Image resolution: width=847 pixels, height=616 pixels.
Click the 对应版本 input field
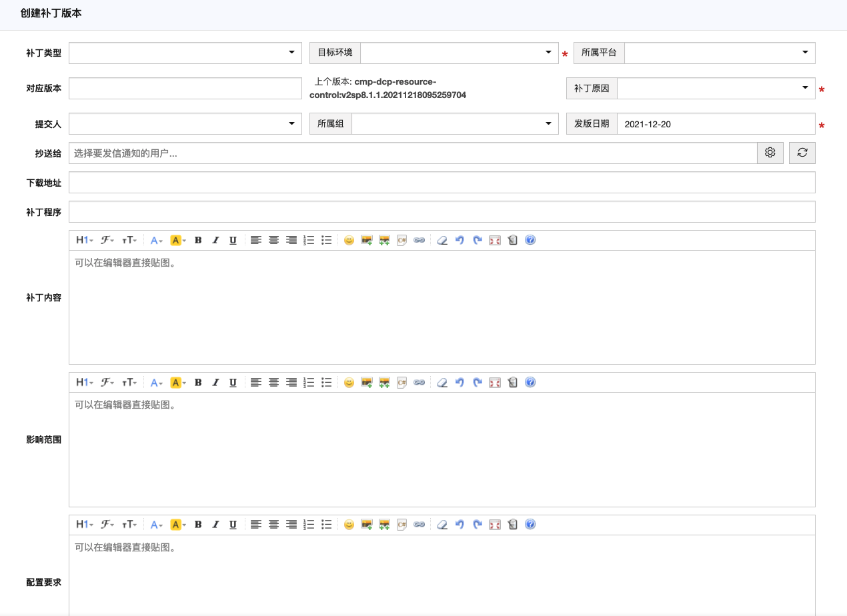coord(185,88)
